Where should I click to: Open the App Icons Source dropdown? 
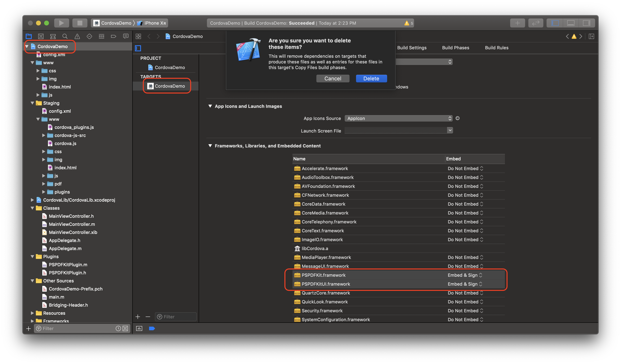398,118
